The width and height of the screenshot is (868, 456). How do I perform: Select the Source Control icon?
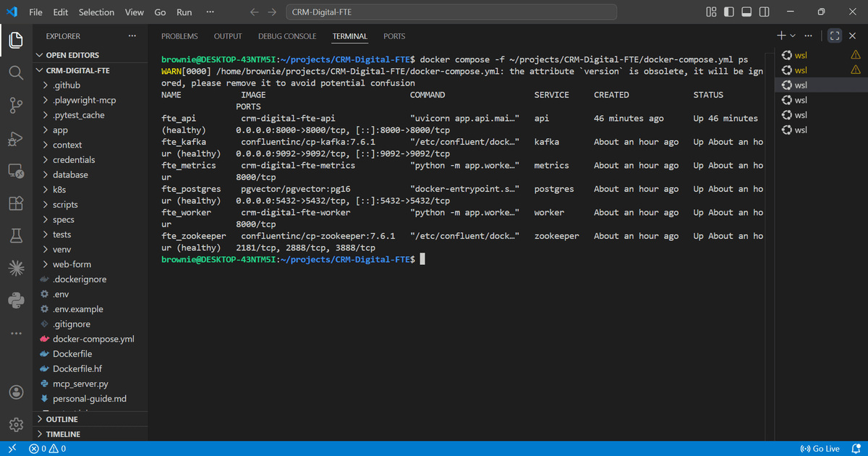[x=16, y=105]
